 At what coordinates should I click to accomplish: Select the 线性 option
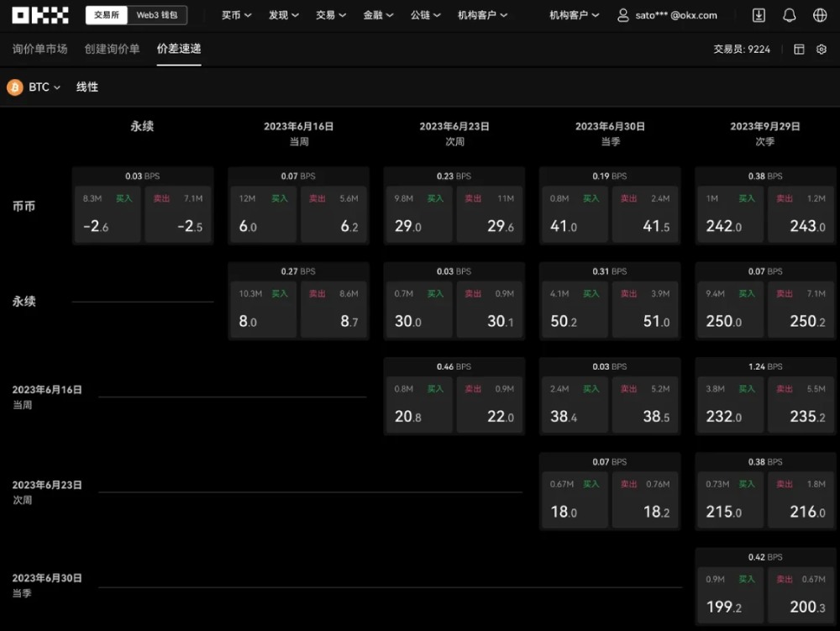(x=87, y=87)
